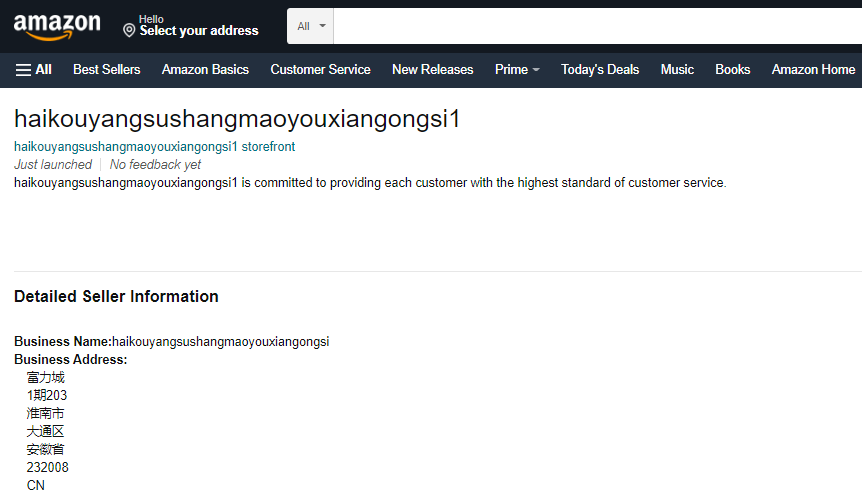Open Amazon Home
The image size is (862, 499).
click(814, 70)
